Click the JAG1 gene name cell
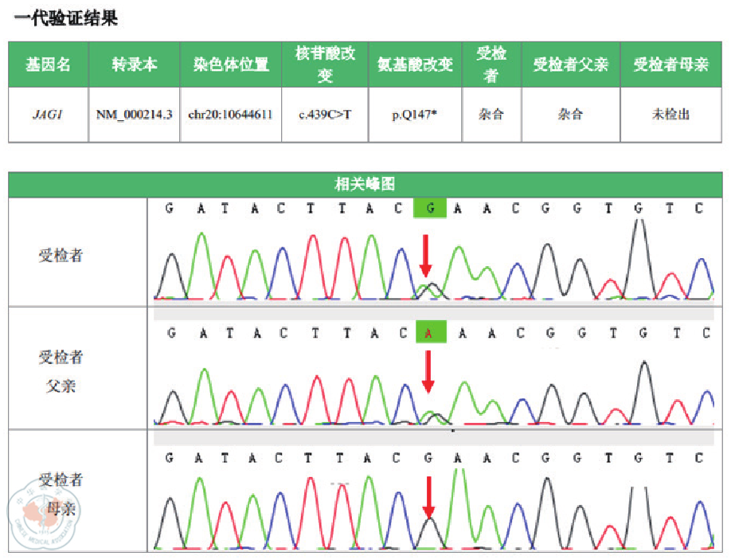The height and width of the screenshot is (560, 731). pos(48,115)
